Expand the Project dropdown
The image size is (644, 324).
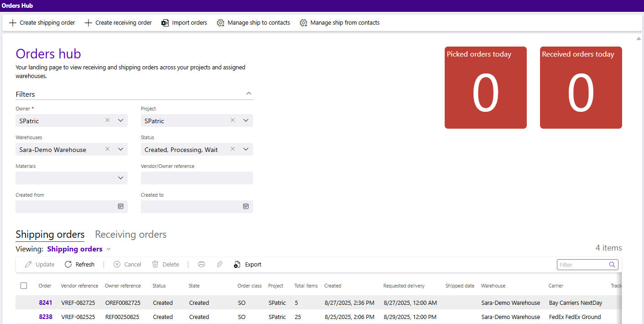point(246,120)
